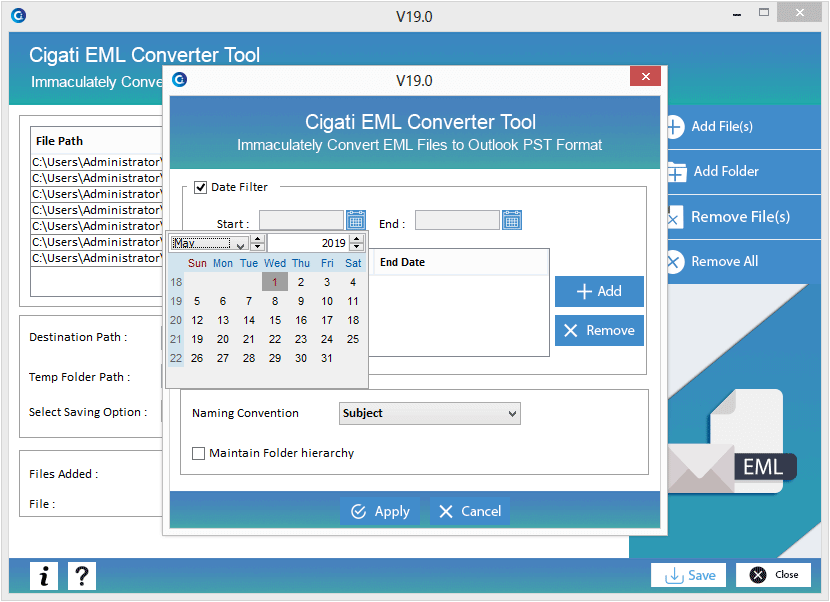Click the year field showing 2019
This screenshot has height=602, width=830.
pos(309,243)
